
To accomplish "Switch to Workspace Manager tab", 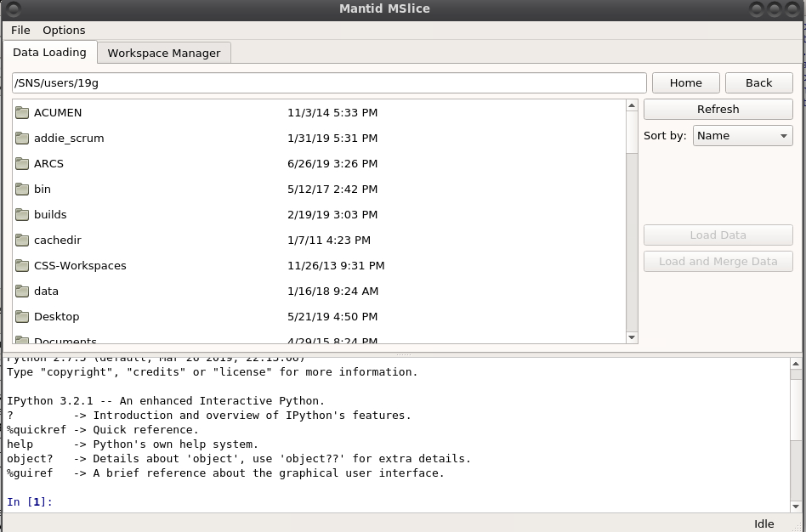I will pyautogui.click(x=163, y=53).
